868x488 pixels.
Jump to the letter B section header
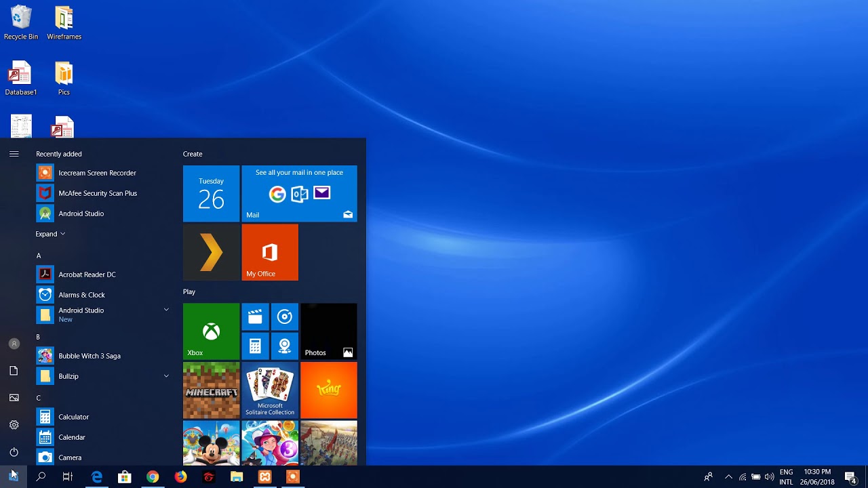(38, 337)
